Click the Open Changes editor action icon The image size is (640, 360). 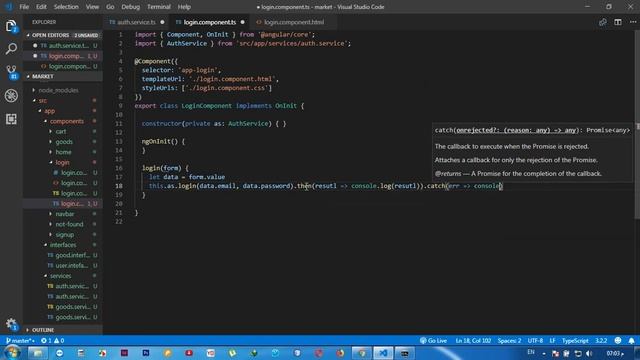[602, 22]
